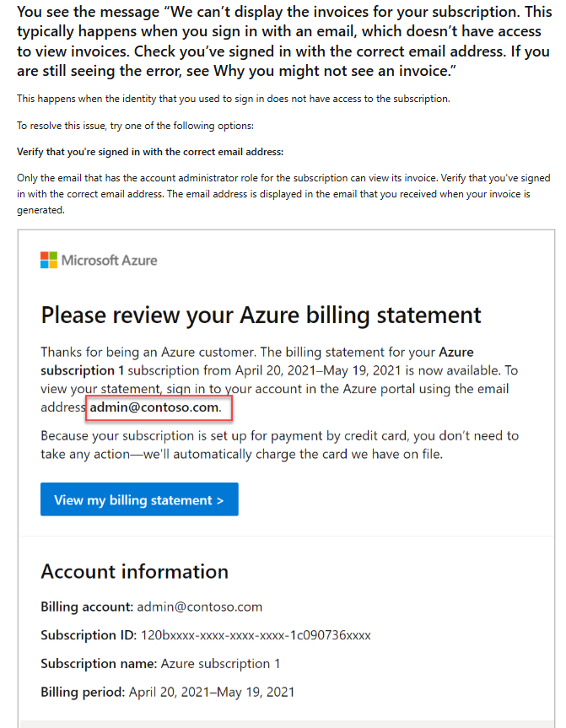Screen dimensions: 566x728
Task: Select the Subscription ID value text
Action: pos(256,635)
